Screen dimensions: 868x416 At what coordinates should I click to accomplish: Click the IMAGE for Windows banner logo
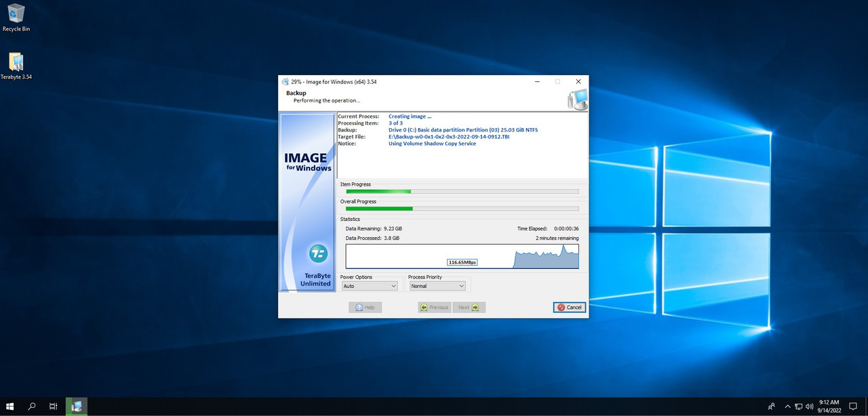tap(308, 162)
